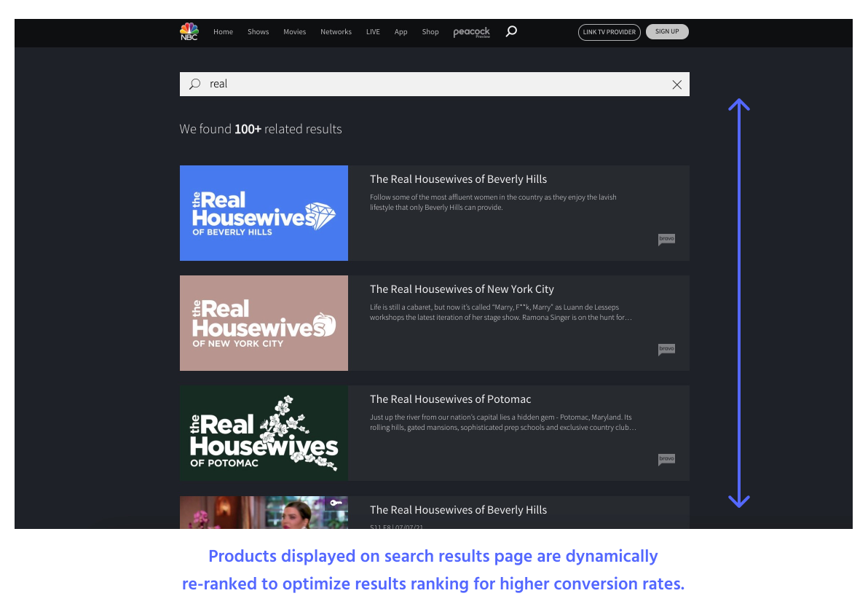The image size is (868, 612).
Task: Open Real Housewives of Beverly Hills blue thumbnail
Action: point(264,213)
